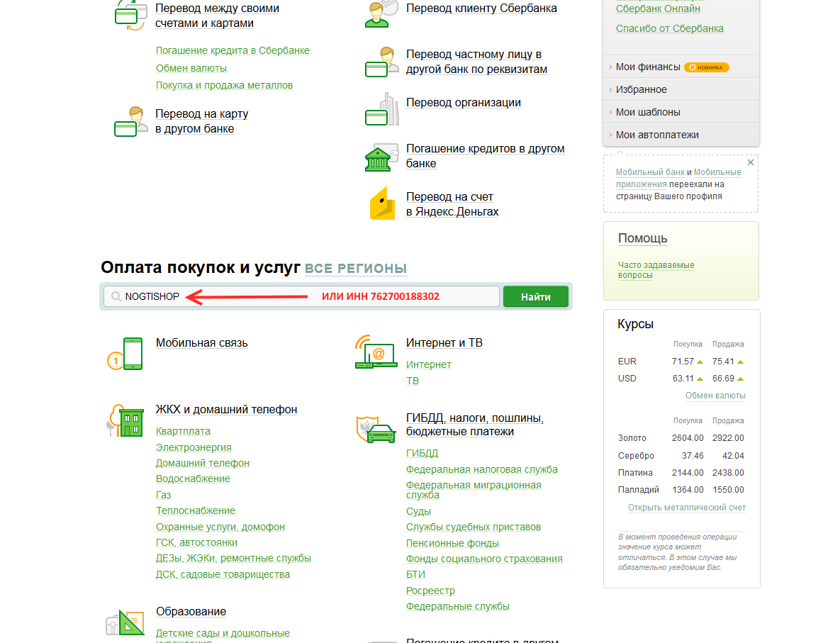Image resolution: width=840 pixels, height=643 pixels.
Task: Open Перевод на карту в другом банке
Action: point(202,121)
